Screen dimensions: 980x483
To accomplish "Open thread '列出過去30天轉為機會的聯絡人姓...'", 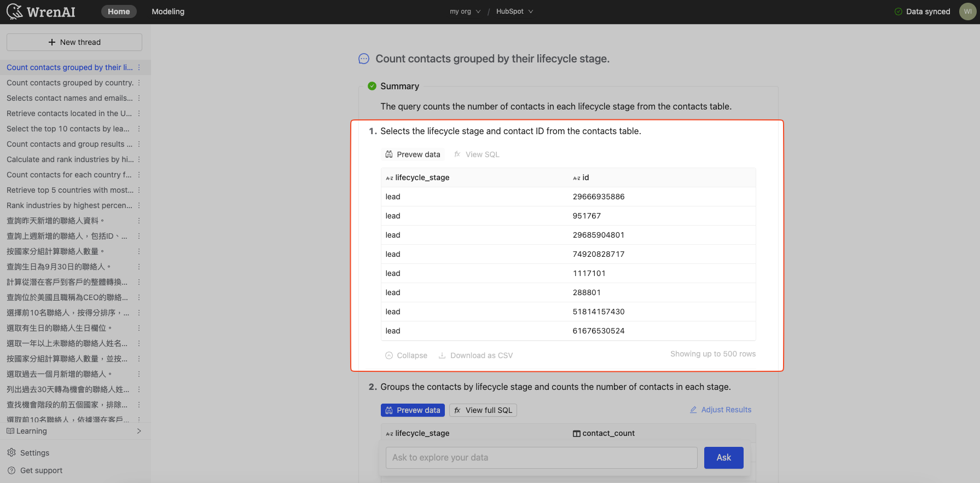I will coord(68,389).
